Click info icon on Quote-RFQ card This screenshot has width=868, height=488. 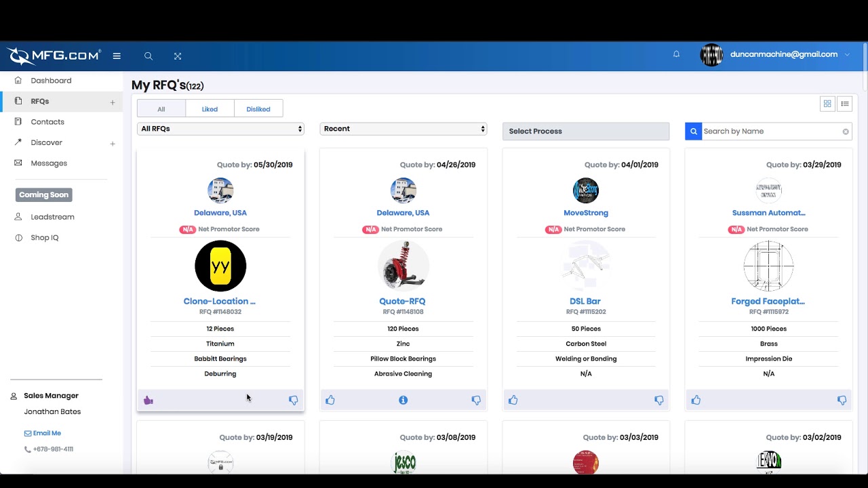(403, 400)
